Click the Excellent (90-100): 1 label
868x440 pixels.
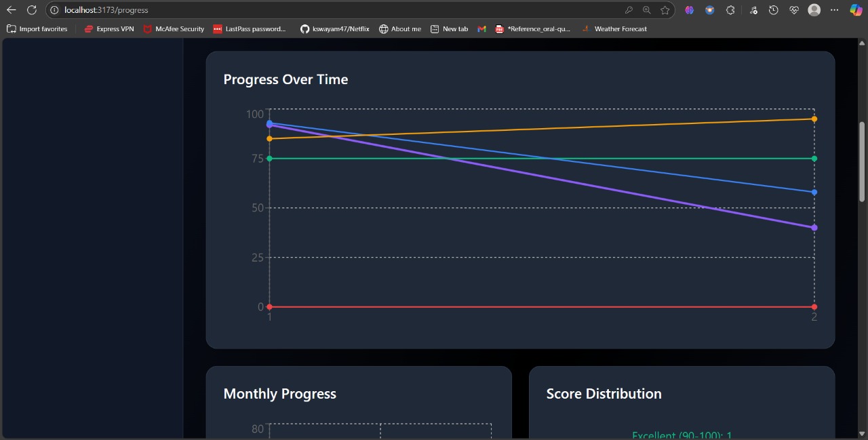click(682, 435)
